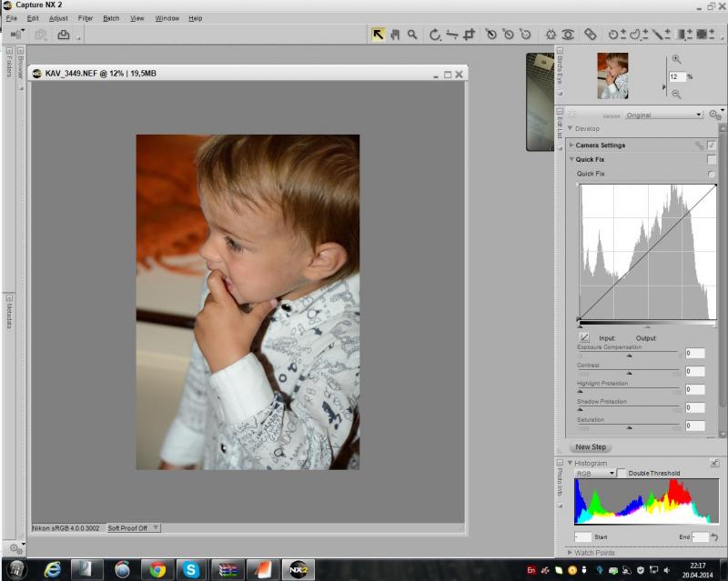Click the Exposure Compensation slider handle
The image size is (728, 581).
click(629, 356)
